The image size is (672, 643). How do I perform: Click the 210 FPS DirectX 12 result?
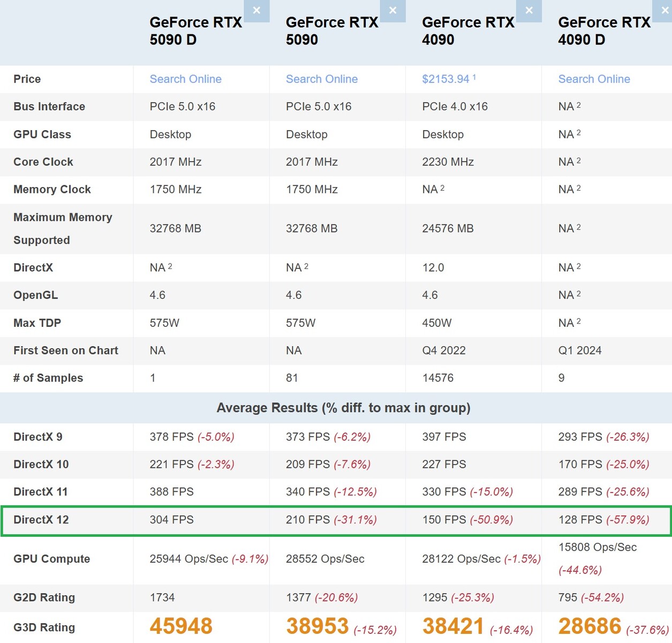[308, 520]
